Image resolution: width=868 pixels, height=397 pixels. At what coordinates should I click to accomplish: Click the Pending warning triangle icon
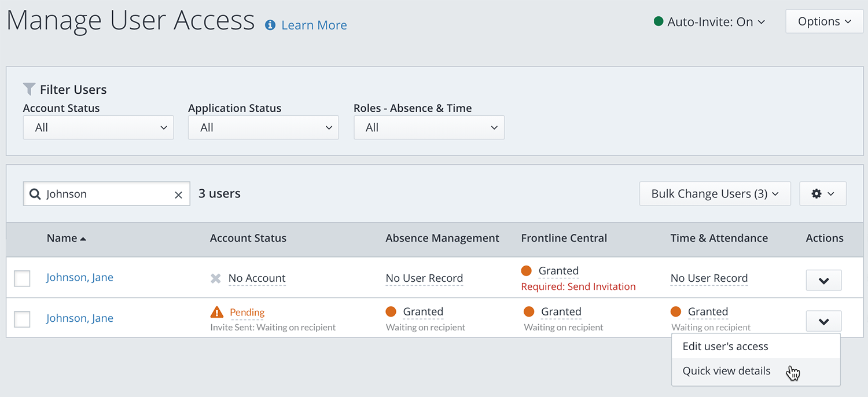coord(216,313)
